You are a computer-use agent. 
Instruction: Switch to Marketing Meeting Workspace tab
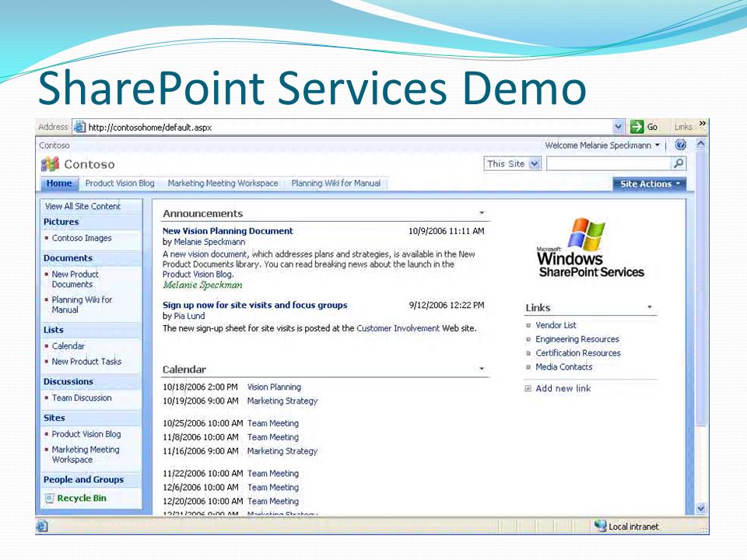pyautogui.click(x=223, y=184)
